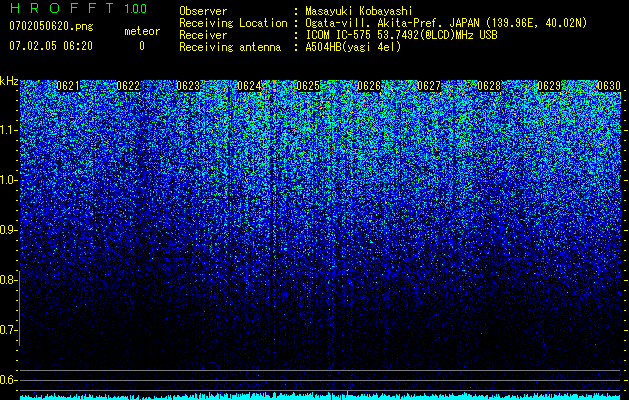The width and height of the screenshot is (629, 400).
Task: Click the cyan signal level strip at bottom
Action: pyautogui.click(x=321, y=396)
